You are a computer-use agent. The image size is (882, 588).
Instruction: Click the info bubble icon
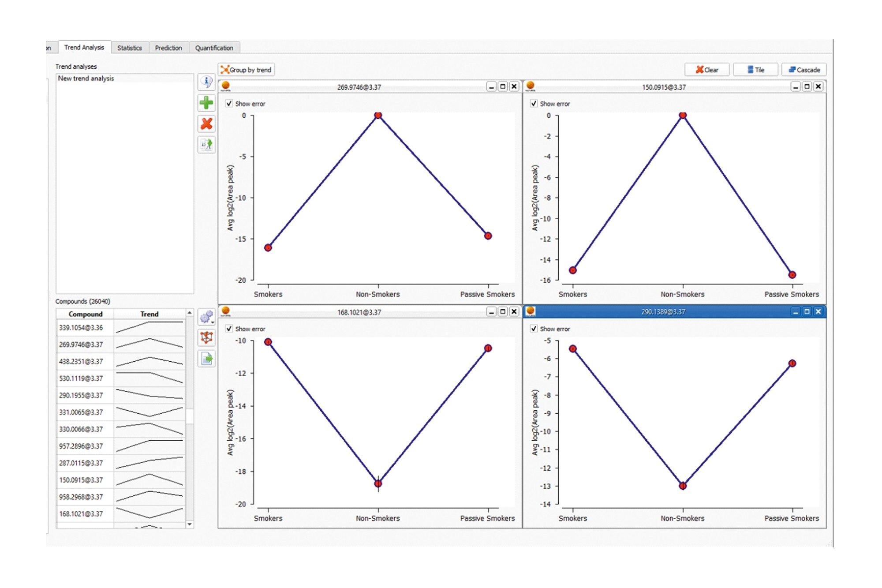click(x=206, y=82)
